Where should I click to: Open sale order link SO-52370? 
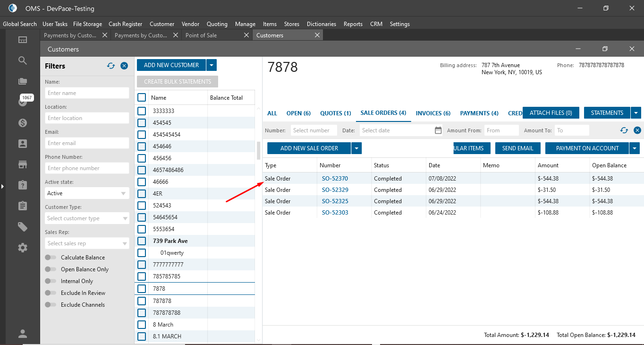335,179
